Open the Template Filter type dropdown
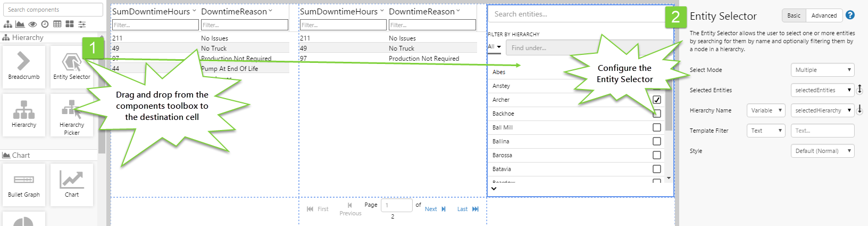 [766, 131]
